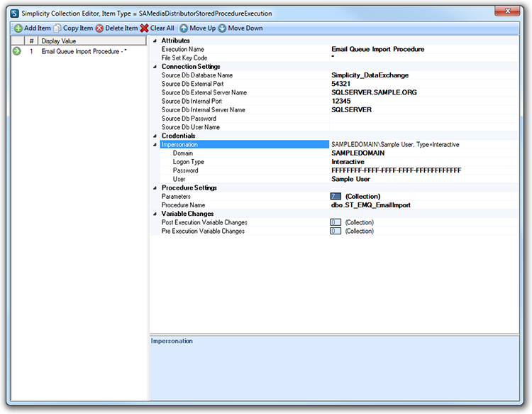Edit the File Set Key Code value

424,58
